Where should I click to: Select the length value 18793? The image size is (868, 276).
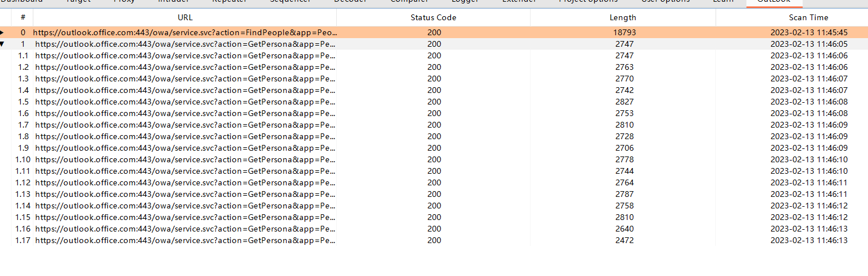click(x=624, y=32)
